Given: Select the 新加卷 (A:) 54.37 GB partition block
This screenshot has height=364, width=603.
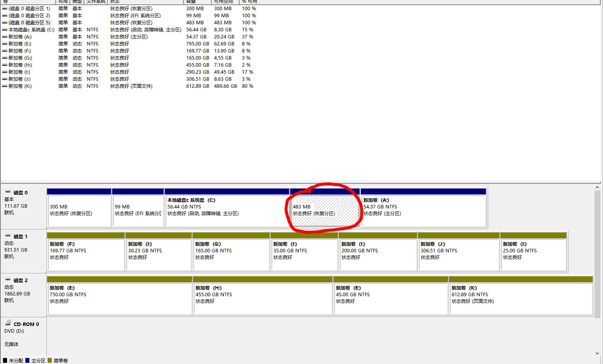Looking at the screenshot, I should [423, 208].
